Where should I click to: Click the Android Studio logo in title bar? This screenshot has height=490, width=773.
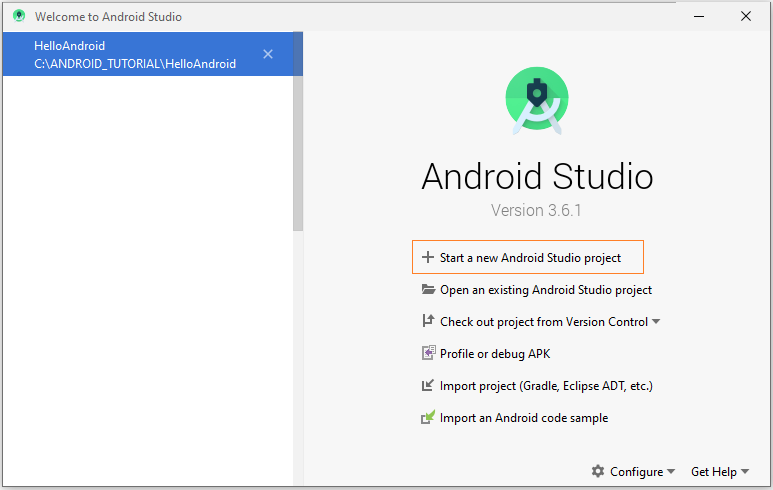[x=19, y=16]
